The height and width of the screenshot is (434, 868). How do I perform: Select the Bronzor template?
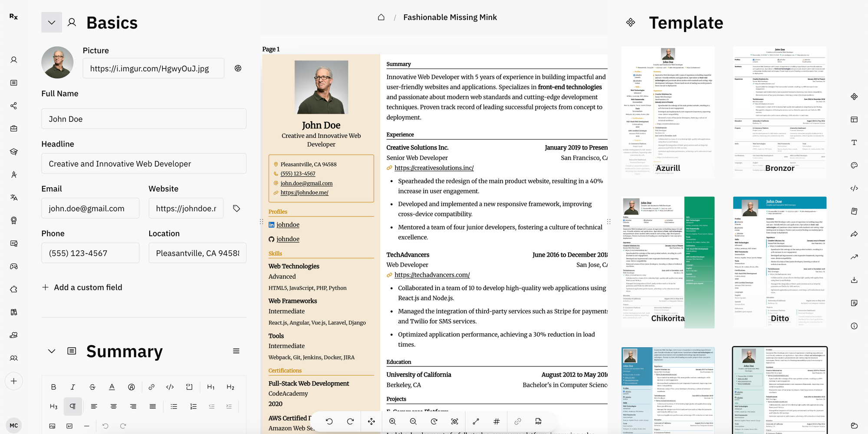click(780, 112)
